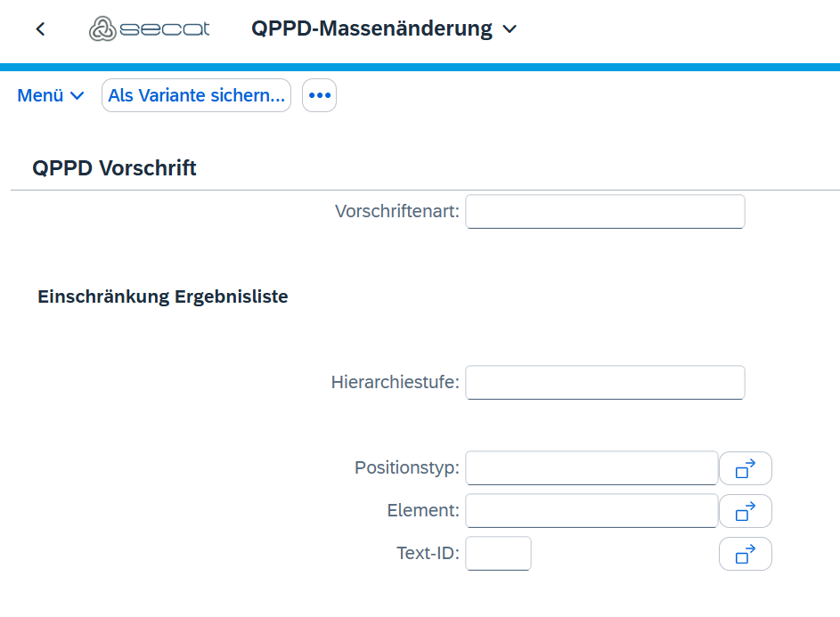Open multiple selection for Text-ID
Viewport: 840px width, 617px height.
tap(745, 554)
